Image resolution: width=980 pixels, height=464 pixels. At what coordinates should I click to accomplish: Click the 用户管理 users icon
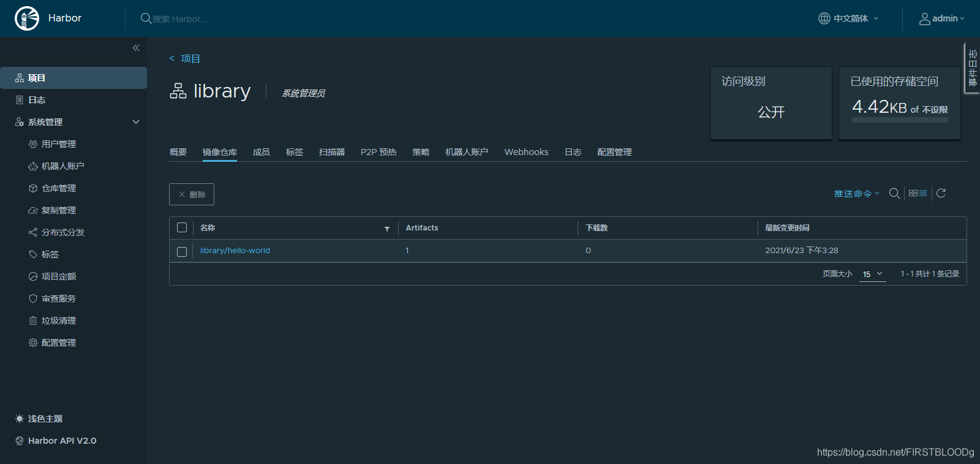(33, 144)
